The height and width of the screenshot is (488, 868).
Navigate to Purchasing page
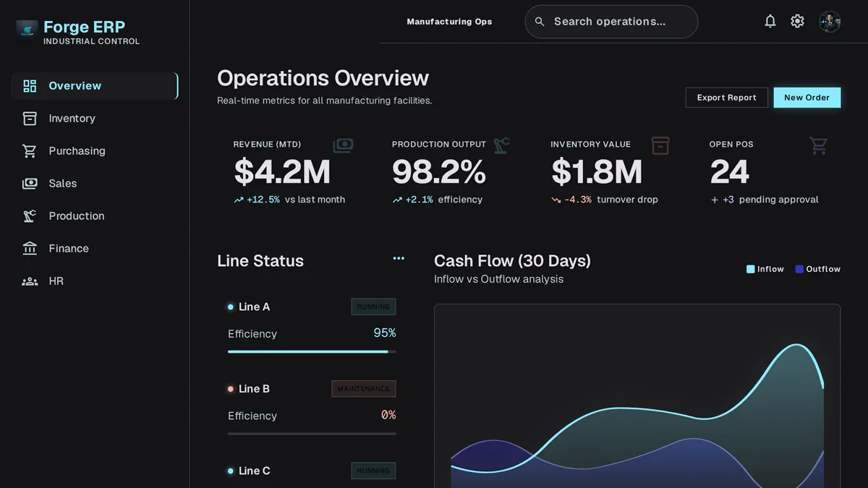pyautogui.click(x=77, y=151)
